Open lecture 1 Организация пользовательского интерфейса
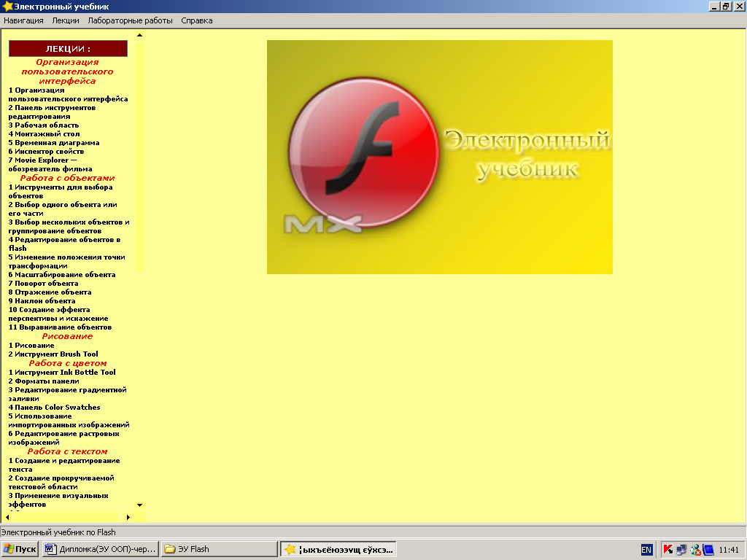This screenshot has width=747, height=560. [x=68, y=94]
